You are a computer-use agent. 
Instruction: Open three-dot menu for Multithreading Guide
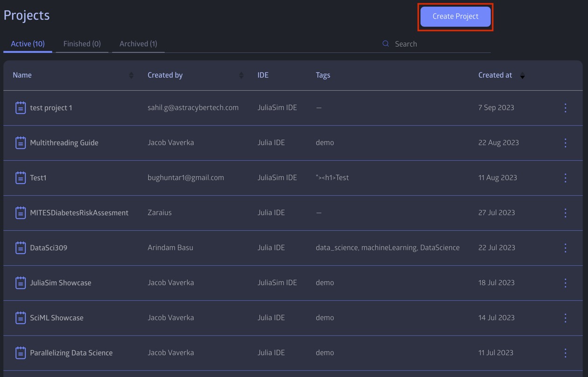(565, 143)
